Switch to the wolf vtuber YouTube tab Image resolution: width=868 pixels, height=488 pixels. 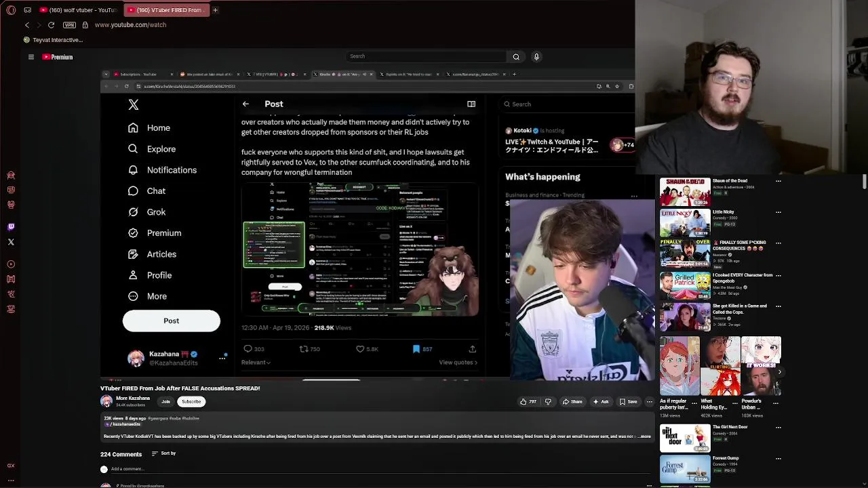(x=78, y=10)
